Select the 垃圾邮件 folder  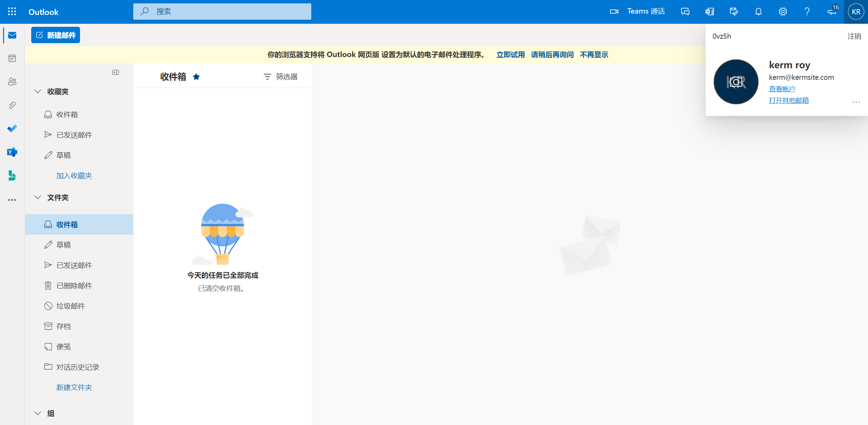click(71, 306)
